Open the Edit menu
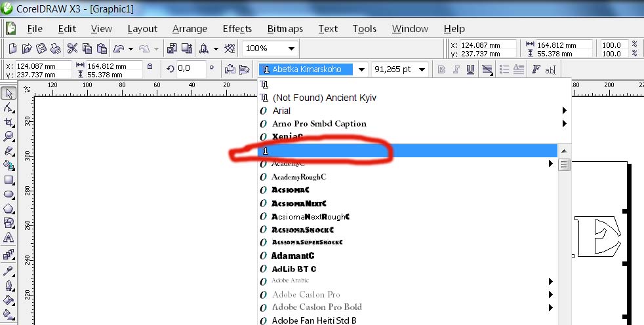Image resolution: width=644 pixels, height=325 pixels. (67, 29)
